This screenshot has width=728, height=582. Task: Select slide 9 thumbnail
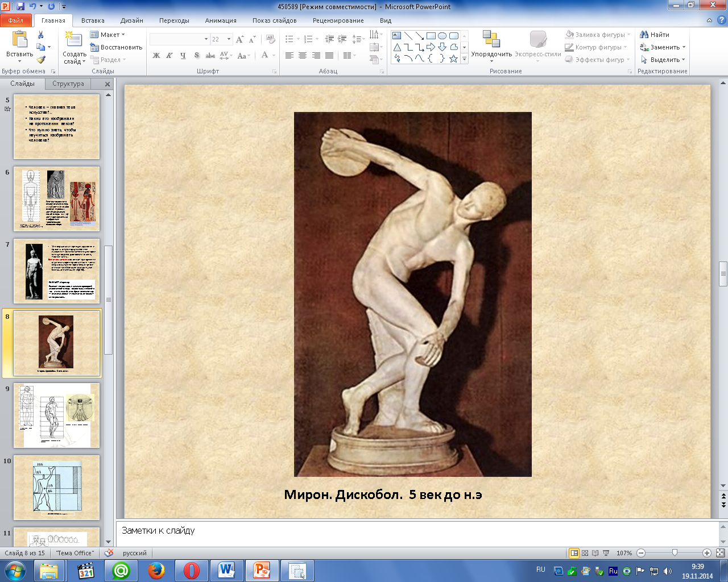coord(56,415)
